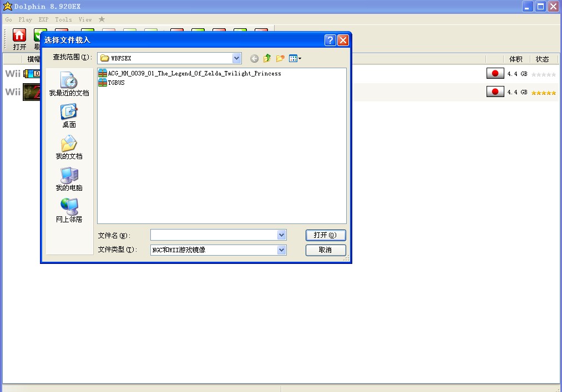Click the yellow star rating in second row
The image size is (562, 392).
pyautogui.click(x=543, y=93)
